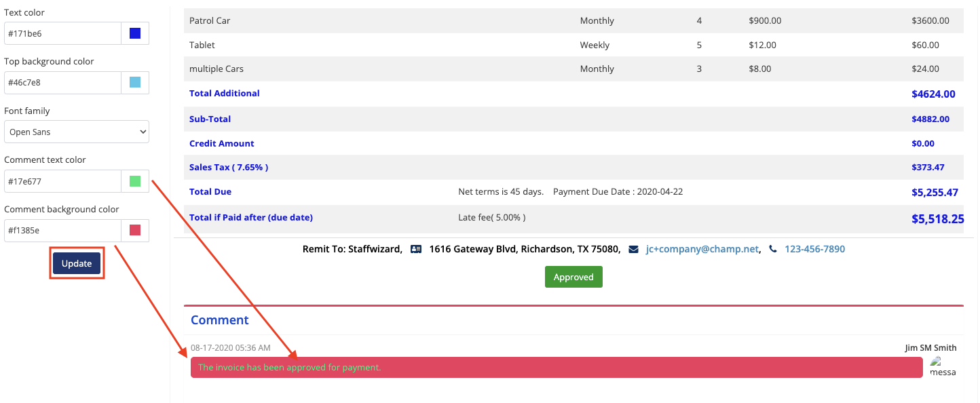Click the Comment section heading
The image size is (980, 403).
coord(219,320)
